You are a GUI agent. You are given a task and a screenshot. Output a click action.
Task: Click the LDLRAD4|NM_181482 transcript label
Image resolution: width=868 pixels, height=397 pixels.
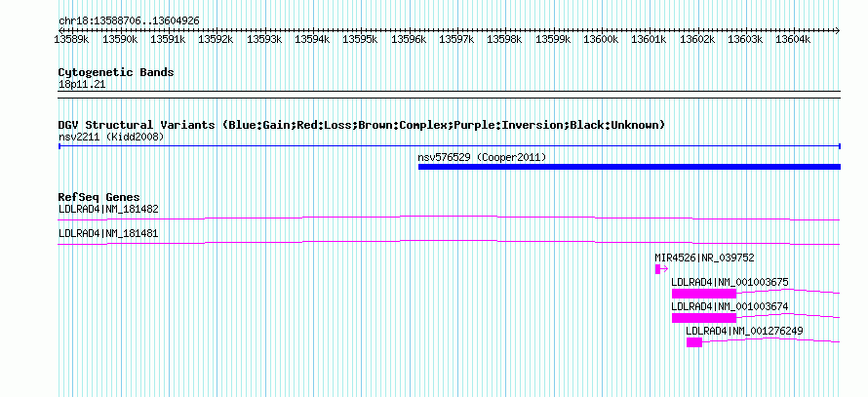coord(108,210)
